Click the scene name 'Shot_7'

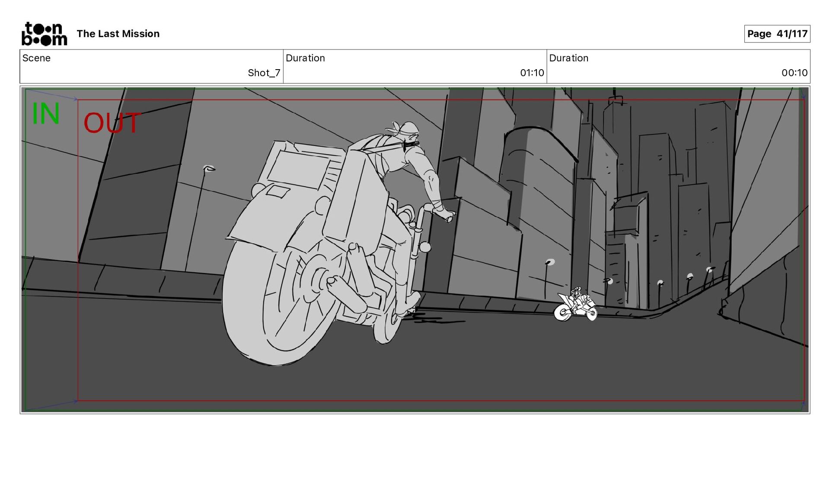(264, 73)
